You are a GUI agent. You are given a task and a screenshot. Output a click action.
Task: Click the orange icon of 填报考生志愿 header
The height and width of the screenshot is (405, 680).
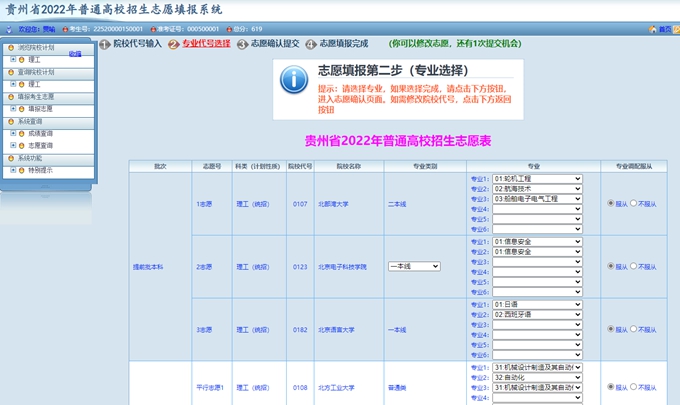11,97
